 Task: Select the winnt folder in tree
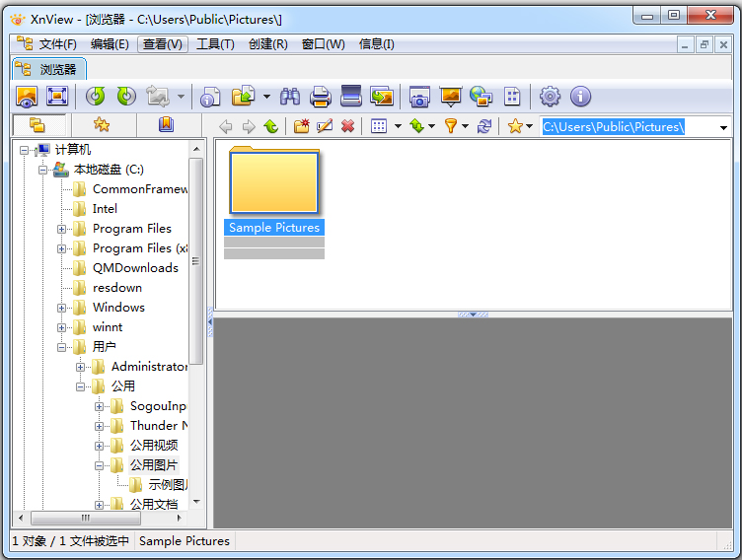(x=108, y=327)
